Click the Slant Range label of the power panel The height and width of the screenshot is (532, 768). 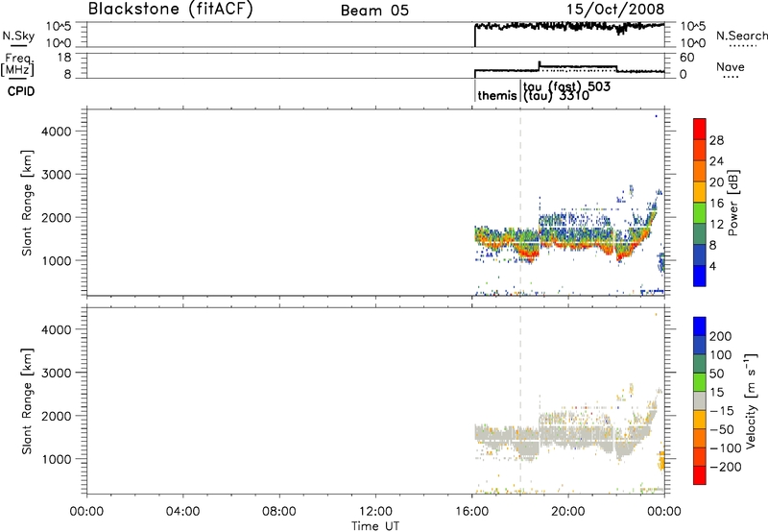[27, 204]
